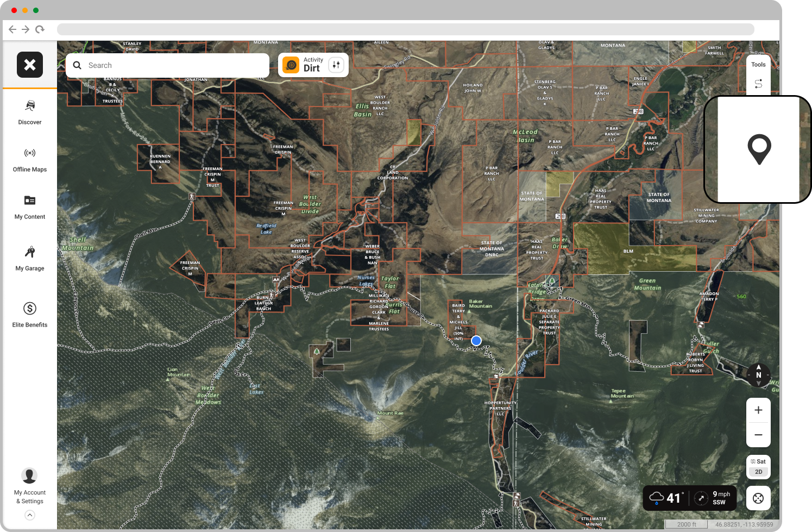Click the Lion Mountain label
812x532 pixels.
click(179, 372)
